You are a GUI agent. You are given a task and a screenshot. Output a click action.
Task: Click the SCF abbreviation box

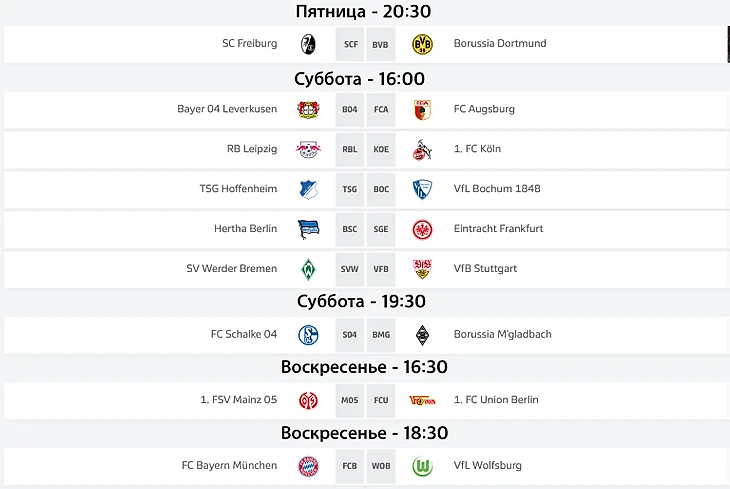(x=350, y=44)
